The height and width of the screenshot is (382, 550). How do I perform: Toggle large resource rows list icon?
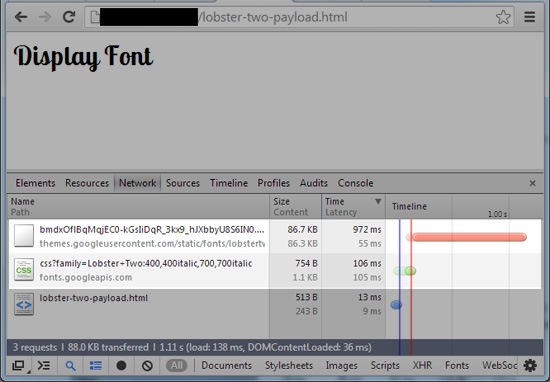click(x=95, y=366)
